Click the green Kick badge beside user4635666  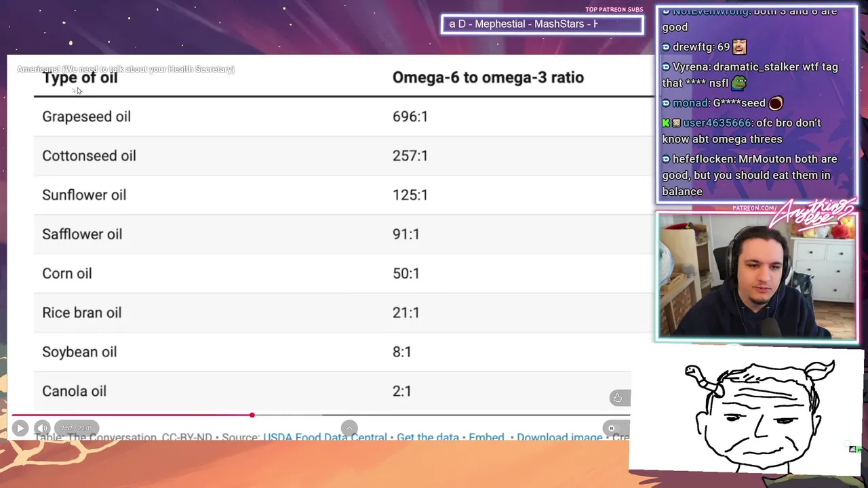(666, 123)
